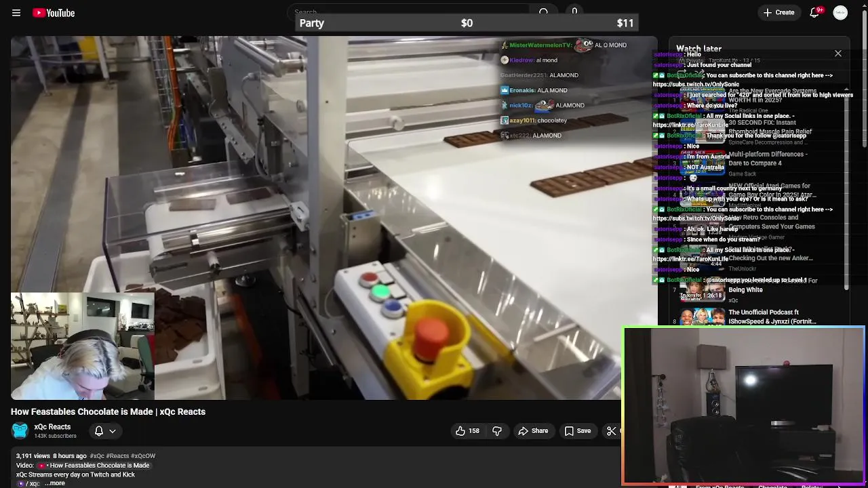Go to YouTube home via logo
868x488 pixels.
[x=54, y=13]
